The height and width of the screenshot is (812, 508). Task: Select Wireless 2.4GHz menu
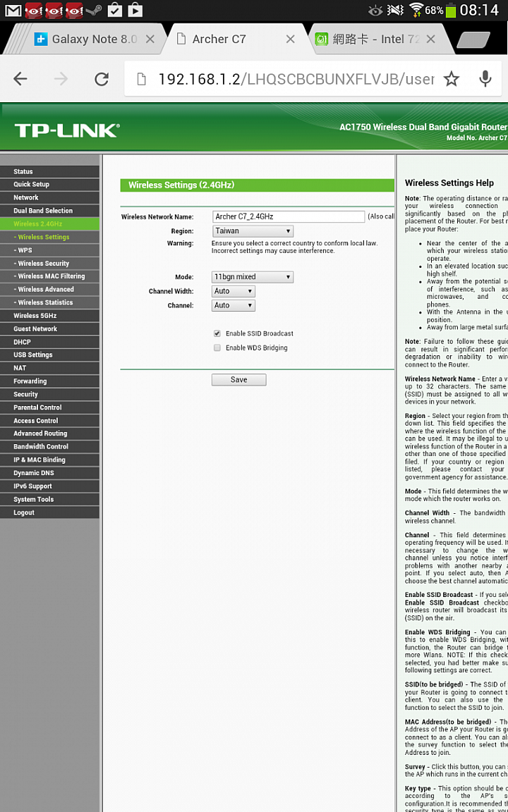pos(49,223)
